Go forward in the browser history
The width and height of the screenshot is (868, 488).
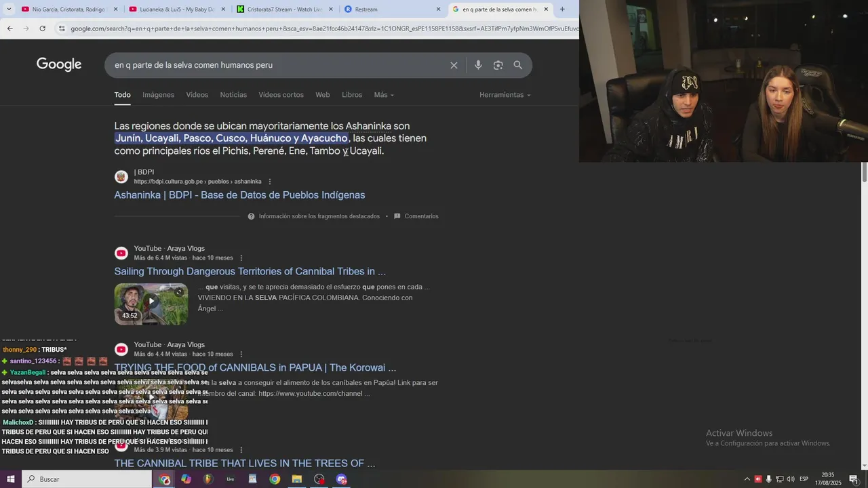click(26, 28)
